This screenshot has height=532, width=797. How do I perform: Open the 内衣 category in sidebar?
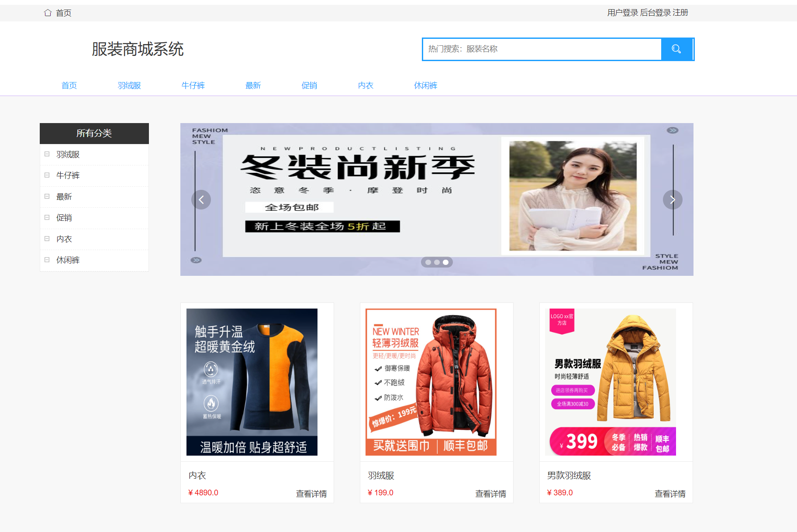coord(64,239)
